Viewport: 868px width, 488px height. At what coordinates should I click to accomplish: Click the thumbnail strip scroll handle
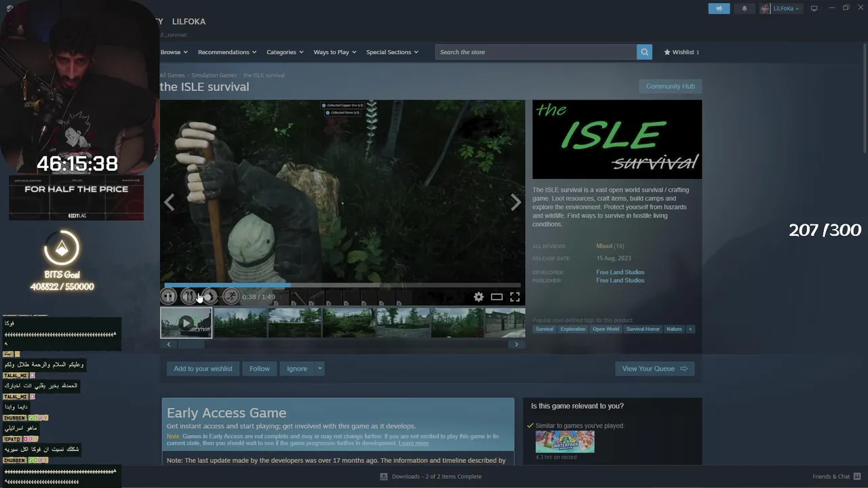191,344
